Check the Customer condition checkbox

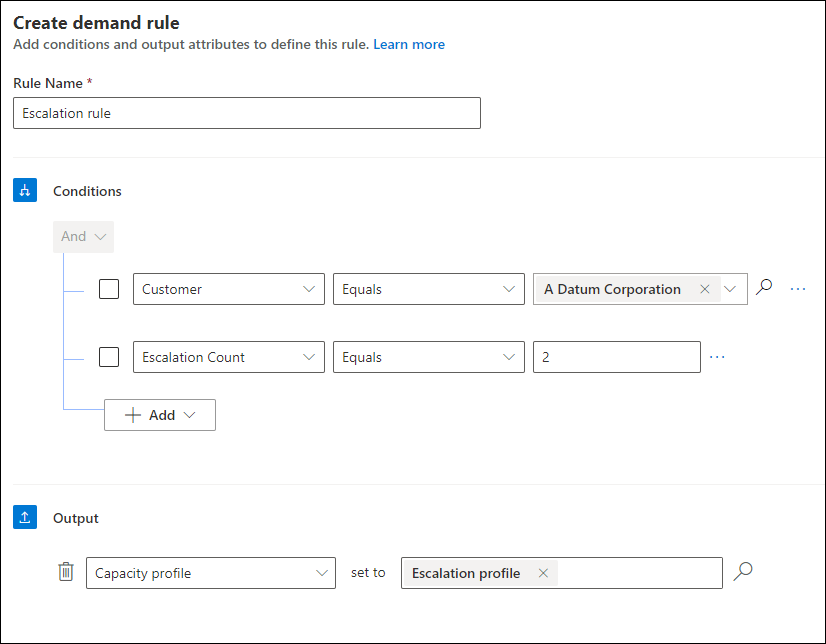109,289
